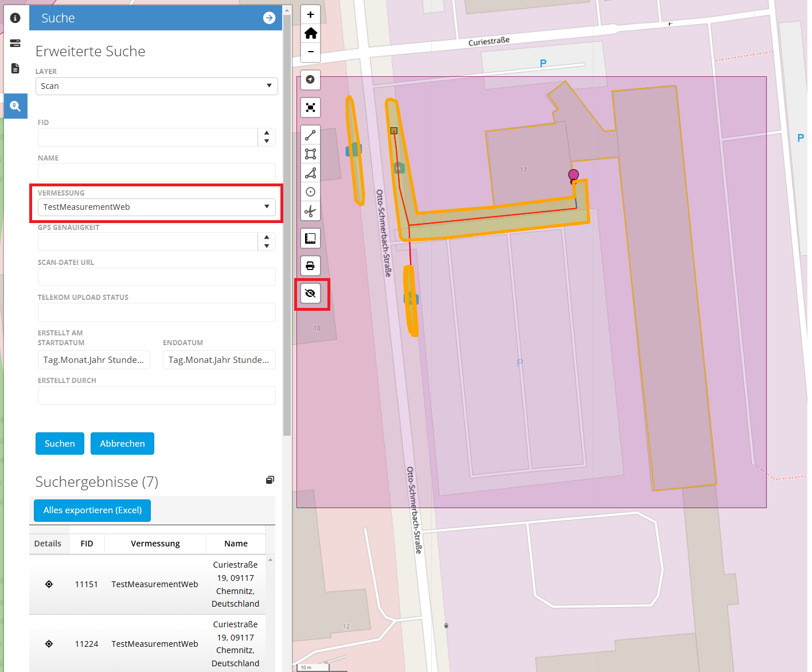Click the geolocation arrow button
This screenshot has height=672, width=812.
tap(310, 80)
